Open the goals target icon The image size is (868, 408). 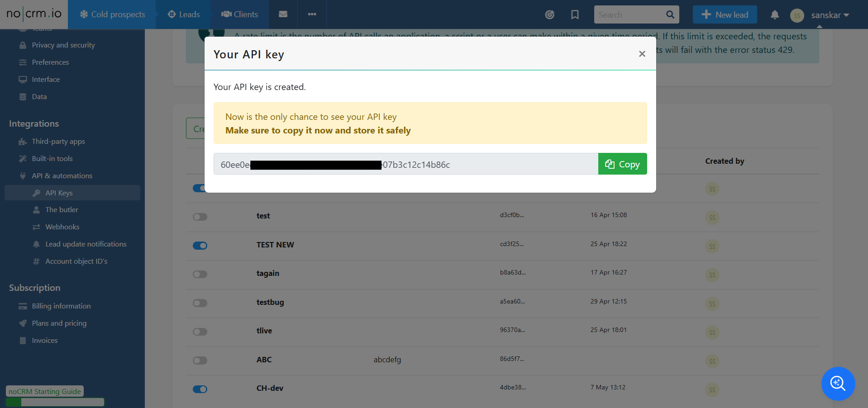tap(549, 15)
